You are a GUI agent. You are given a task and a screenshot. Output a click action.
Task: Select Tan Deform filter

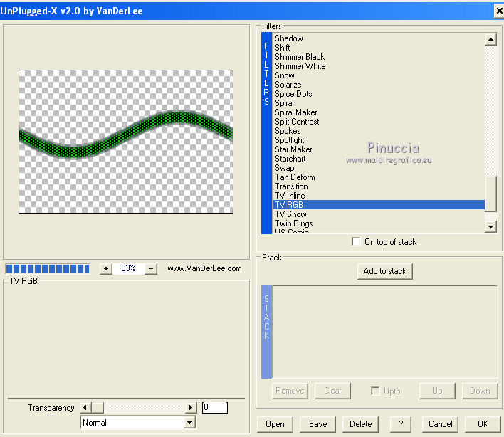coord(379,177)
